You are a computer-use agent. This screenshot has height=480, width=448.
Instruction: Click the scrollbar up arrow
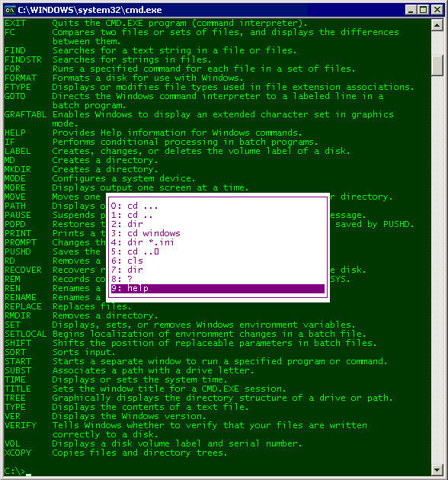(437, 25)
